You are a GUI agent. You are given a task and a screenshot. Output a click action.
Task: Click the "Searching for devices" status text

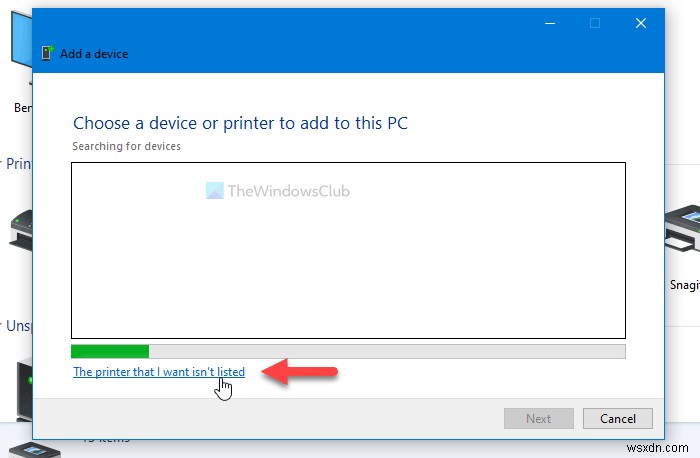pyautogui.click(x=124, y=146)
